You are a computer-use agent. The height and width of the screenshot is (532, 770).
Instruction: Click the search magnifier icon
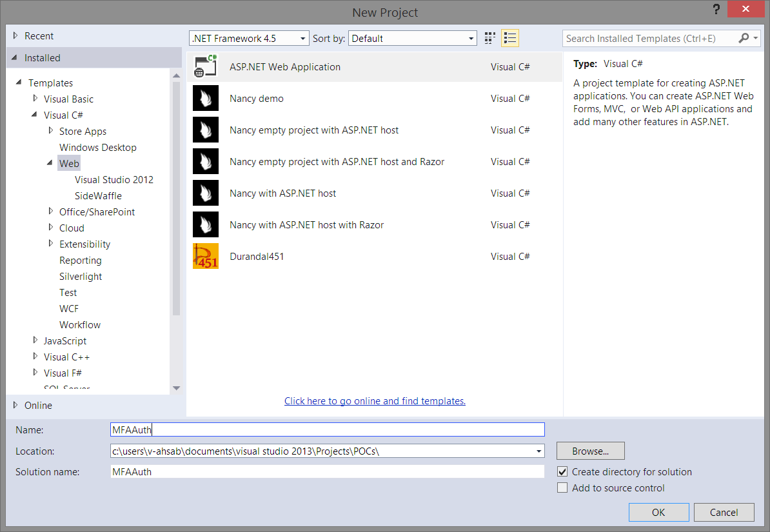click(744, 38)
